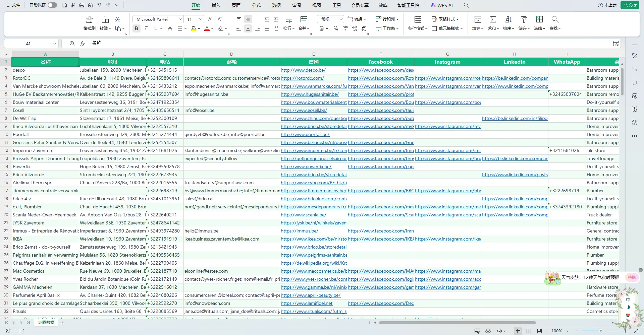Image resolution: width=644 pixels, height=335 pixels.
Task: Click the Print icon in quick access bar
Action: click(x=82, y=5)
